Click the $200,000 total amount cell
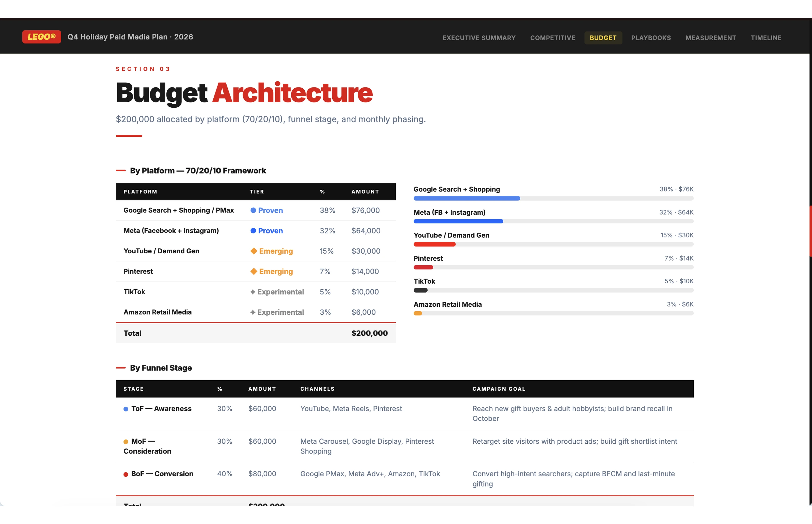This screenshot has width=812, height=524. (369, 333)
